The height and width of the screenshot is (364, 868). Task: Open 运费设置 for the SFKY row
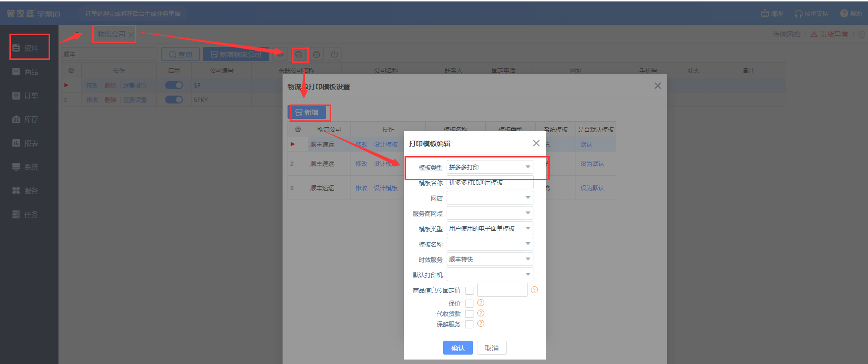point(135,100)
